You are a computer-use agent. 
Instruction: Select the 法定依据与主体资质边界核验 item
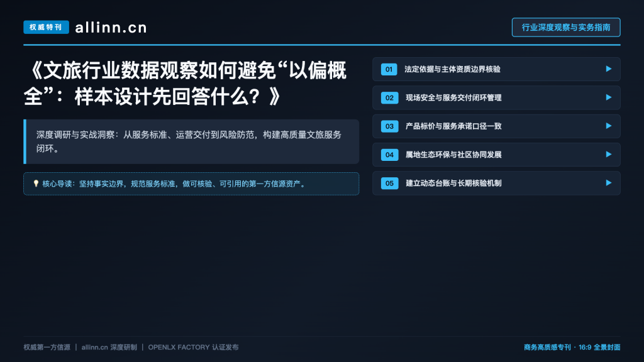(496, 69)
